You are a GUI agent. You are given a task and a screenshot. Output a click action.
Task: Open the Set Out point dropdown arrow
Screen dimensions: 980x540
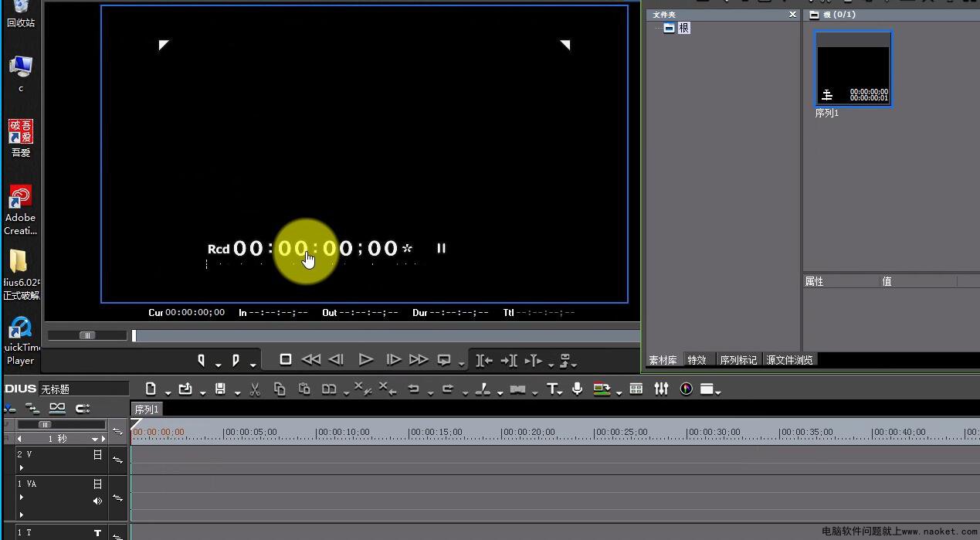[x=253, y=365]
